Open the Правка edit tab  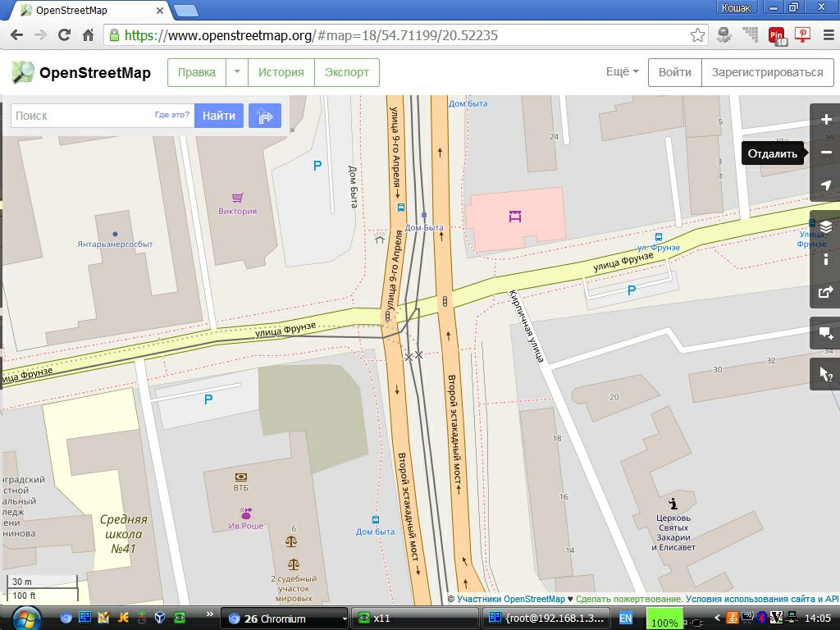[197, 72]
